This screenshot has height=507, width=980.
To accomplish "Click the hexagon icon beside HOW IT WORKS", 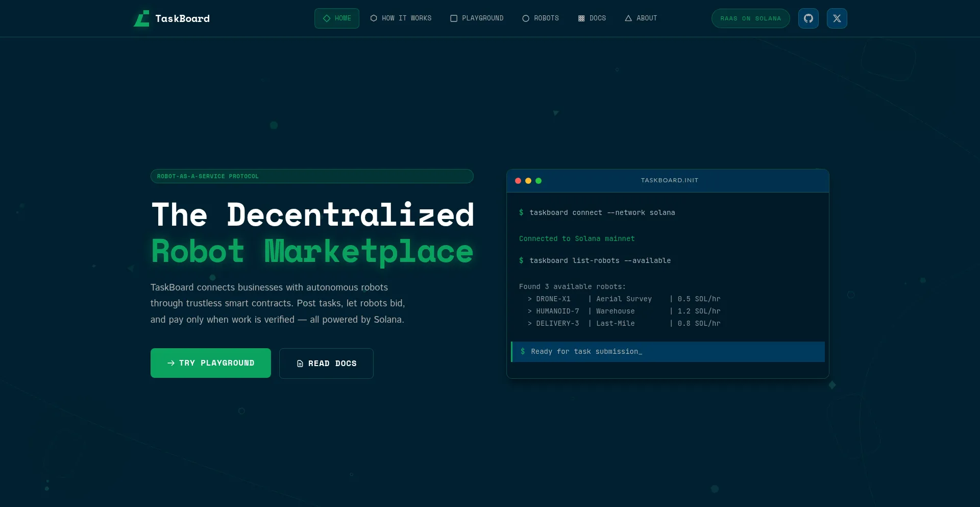I will tap(373, 18).
